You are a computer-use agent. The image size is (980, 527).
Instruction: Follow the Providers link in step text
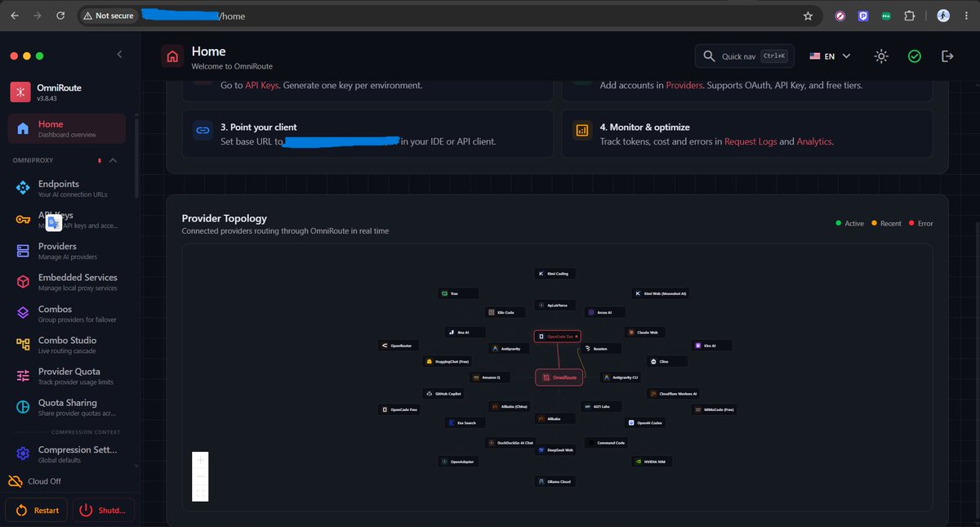pos(684,85)
